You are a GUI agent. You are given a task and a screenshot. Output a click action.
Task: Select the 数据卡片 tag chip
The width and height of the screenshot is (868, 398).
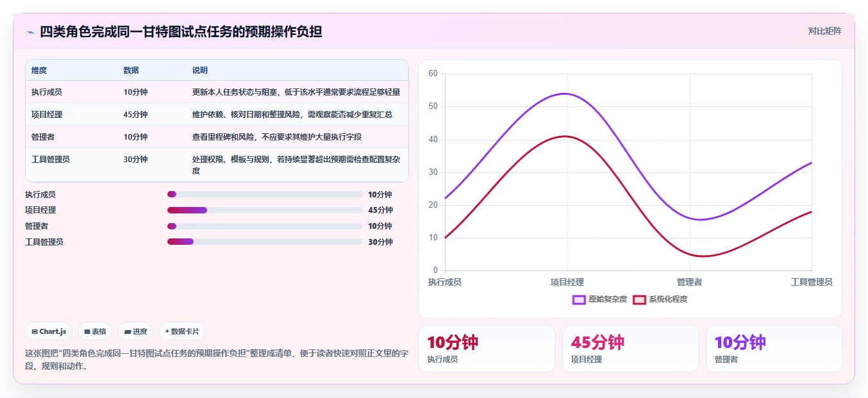click(182, 331)
